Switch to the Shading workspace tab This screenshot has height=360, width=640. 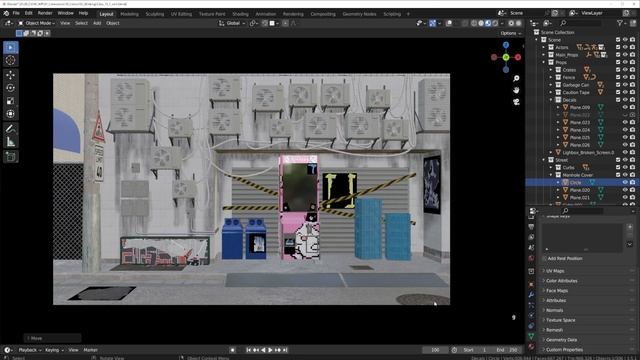240,14
